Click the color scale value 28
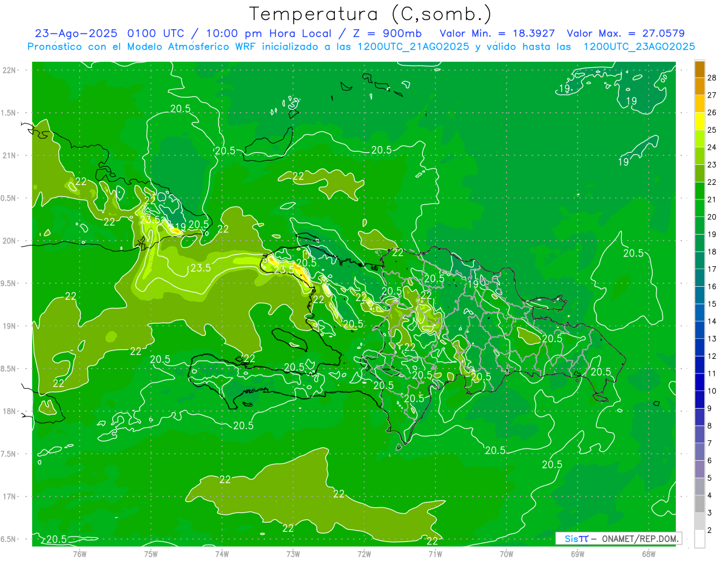 [x=712, y=78]
